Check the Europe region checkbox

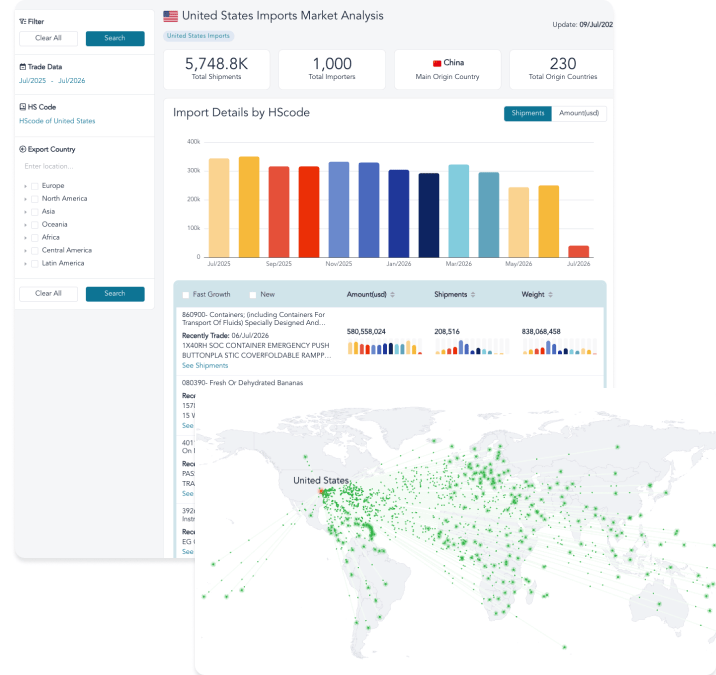pyautogui.click(x=35, y=186)
